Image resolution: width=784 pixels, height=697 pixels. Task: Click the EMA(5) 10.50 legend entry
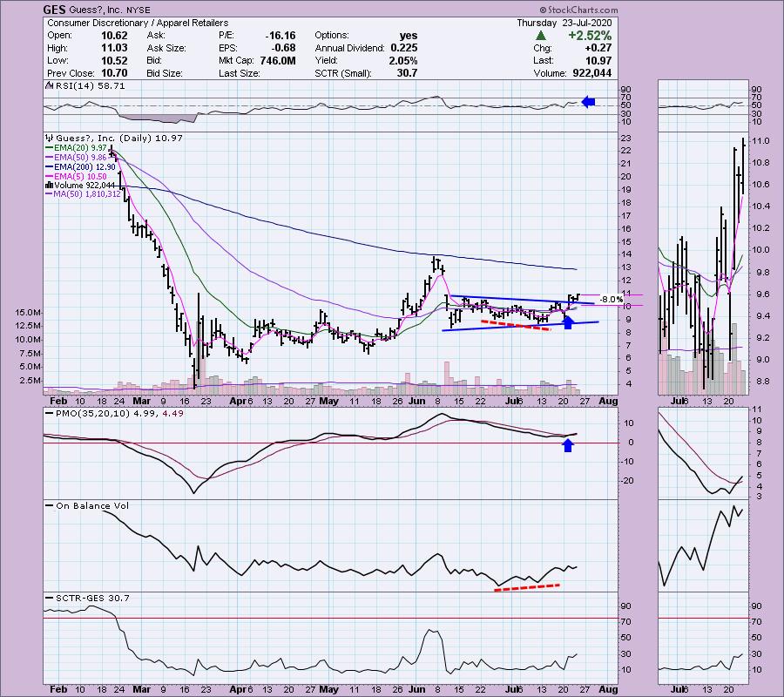pos(80,177)
